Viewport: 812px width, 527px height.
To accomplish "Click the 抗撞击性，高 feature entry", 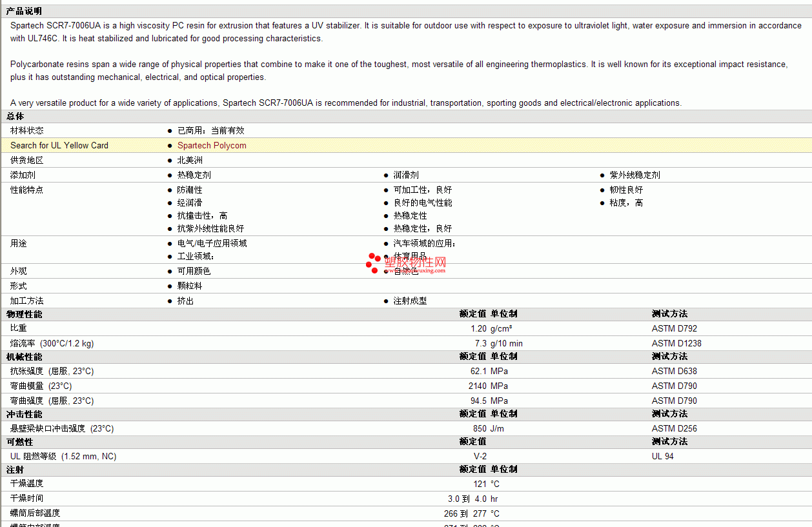I will pos(203,215).
